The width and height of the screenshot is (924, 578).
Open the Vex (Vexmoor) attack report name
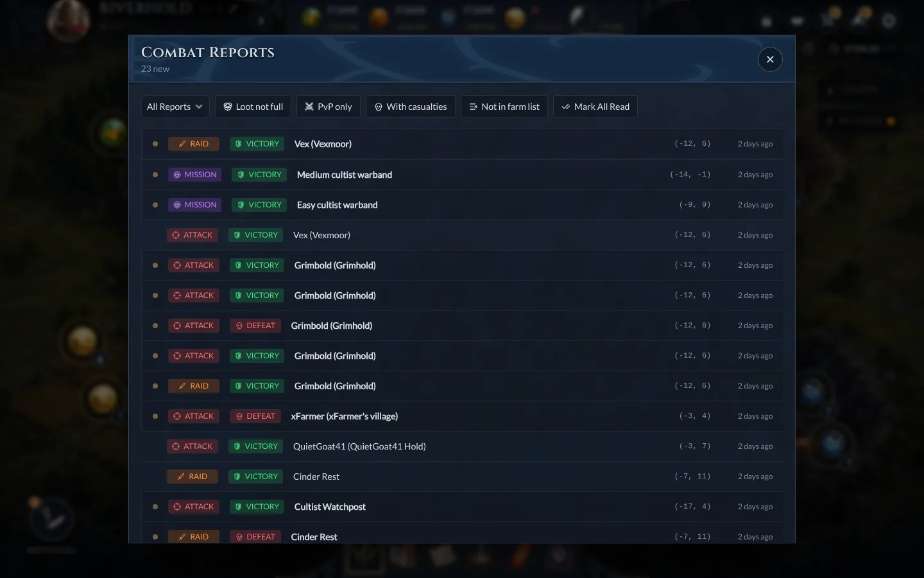321,235
